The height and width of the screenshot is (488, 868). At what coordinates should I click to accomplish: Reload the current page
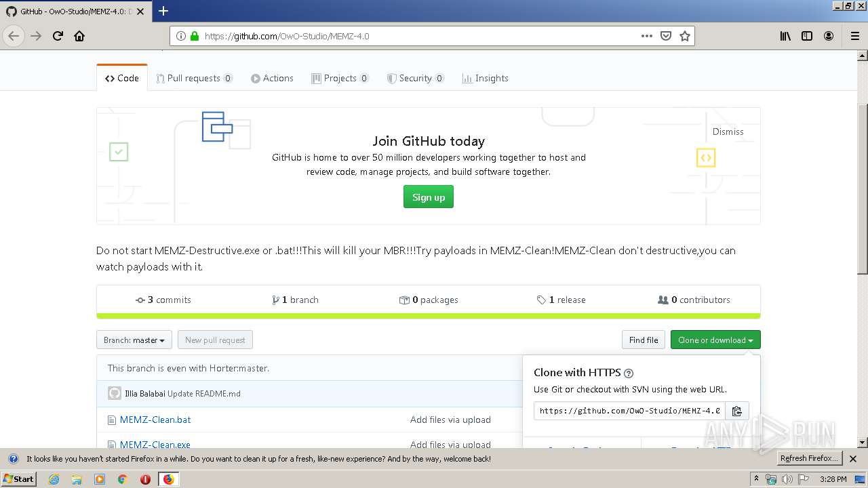click(x=58, y=36)
